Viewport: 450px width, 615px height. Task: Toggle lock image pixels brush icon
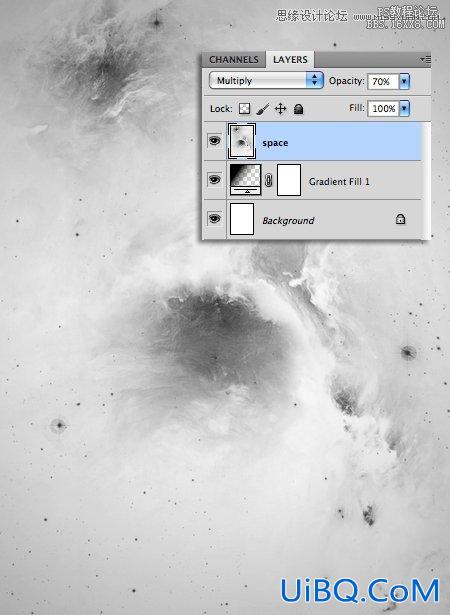(263, 109)
